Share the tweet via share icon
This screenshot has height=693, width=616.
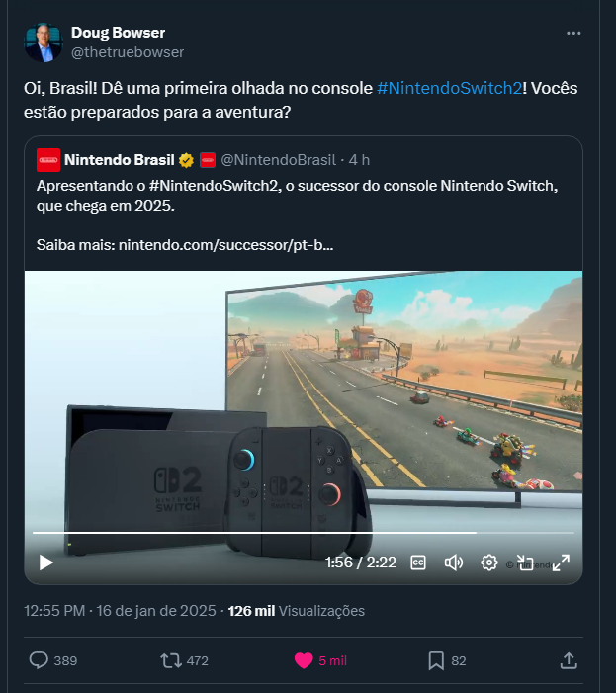click(x=569, y=660)
